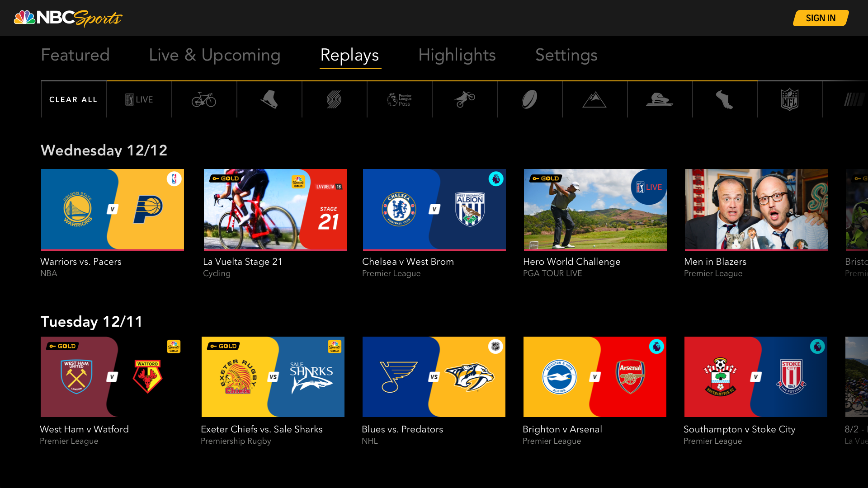Filter replays by the NFL shield
Image resolution: width=868 pixels, height=488 pixels.
(x=790, y=99)
